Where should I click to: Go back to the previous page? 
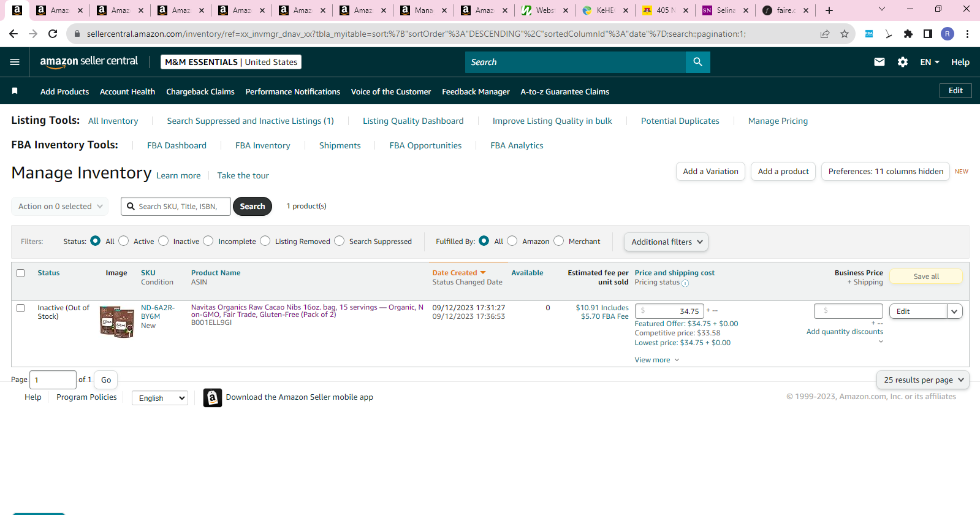[13, 34]
